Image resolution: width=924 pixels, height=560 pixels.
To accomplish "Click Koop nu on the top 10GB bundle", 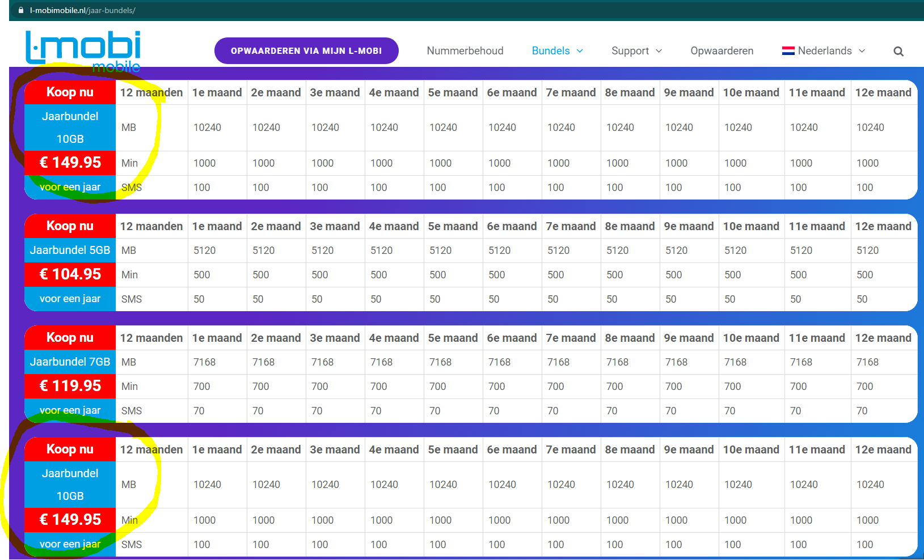I will point(70,92).
